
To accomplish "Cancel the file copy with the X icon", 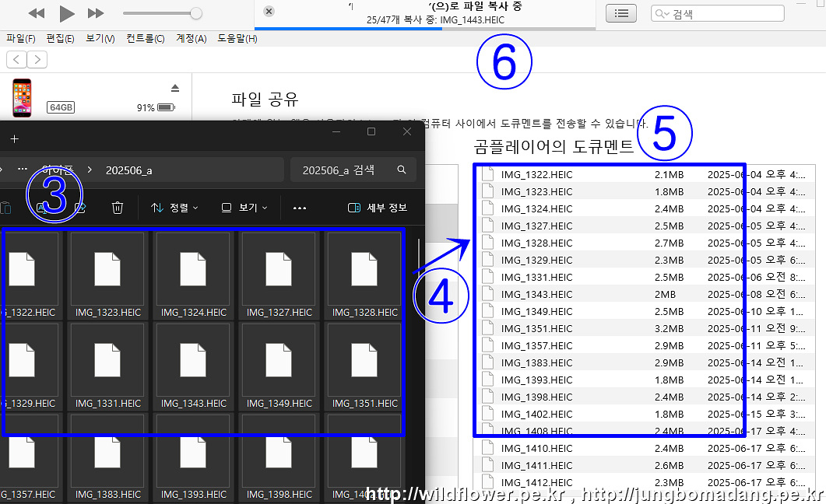I will point(269,11).
